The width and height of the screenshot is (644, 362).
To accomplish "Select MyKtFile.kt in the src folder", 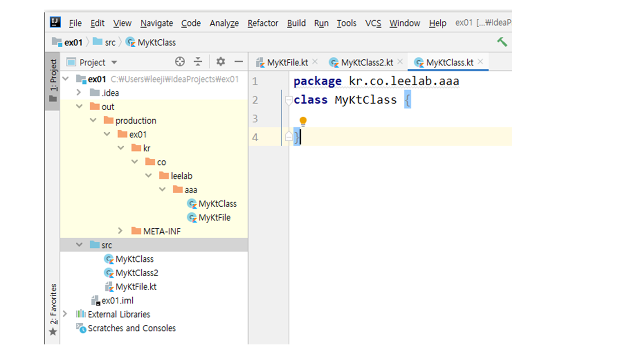I will tap(136, 287).
